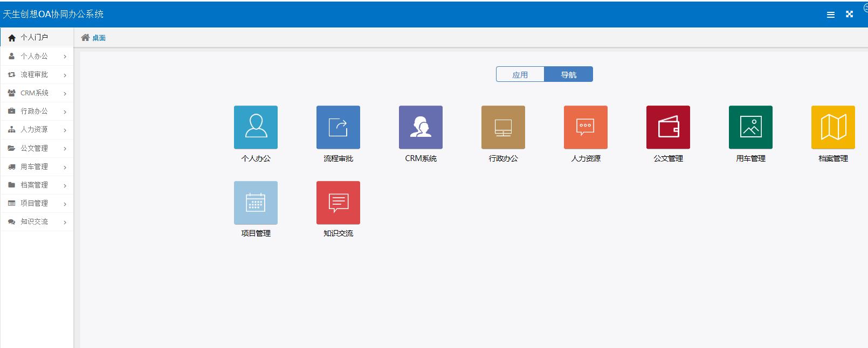Click the home icon in 桌面 breadcrumb
Image resolution: width=868 pixels, height=348 pixels.
click(x=85, y=37)
